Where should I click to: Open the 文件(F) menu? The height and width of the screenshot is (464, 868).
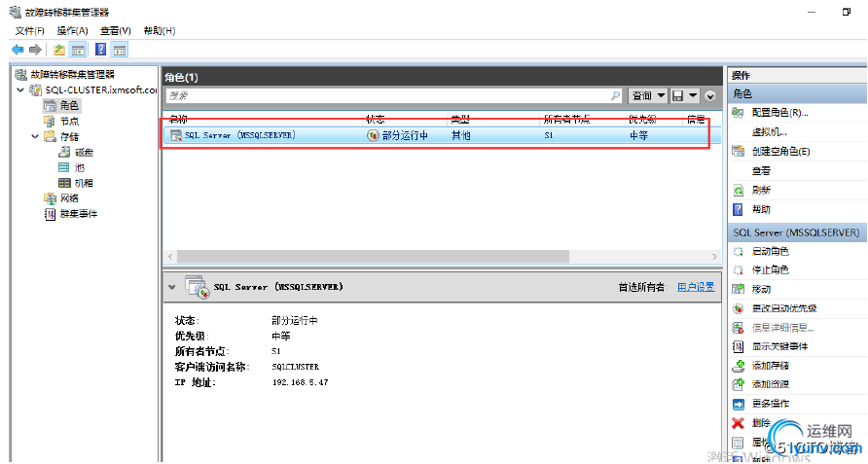click(30, 30)
